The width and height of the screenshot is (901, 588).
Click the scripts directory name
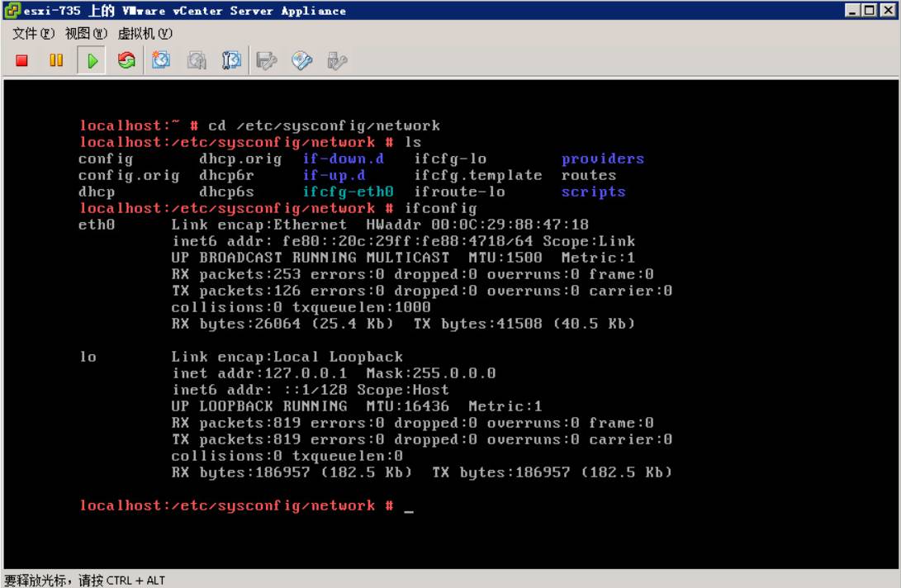click(594, 192)
